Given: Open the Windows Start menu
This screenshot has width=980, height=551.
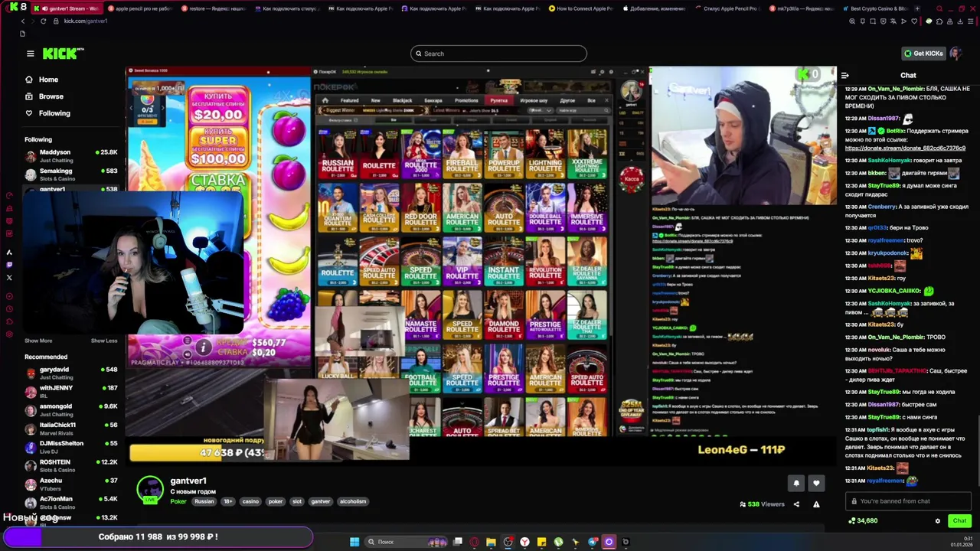Looking at the screenshot, I should (354, 542).
